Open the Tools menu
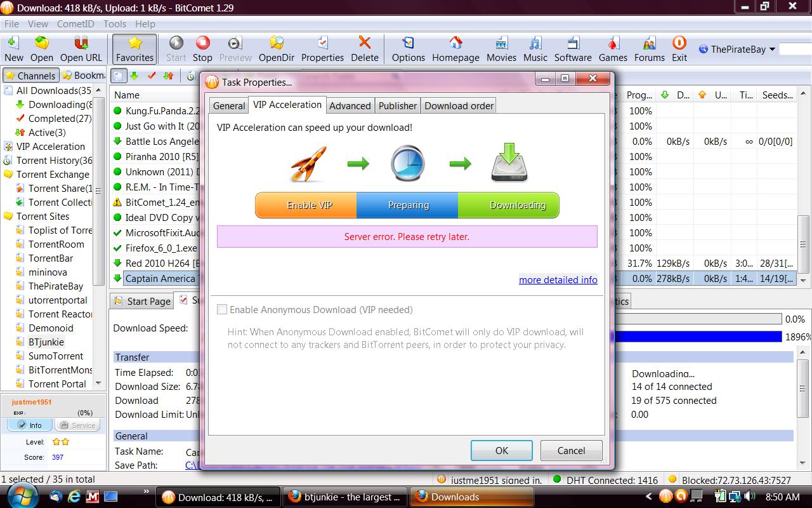The image size is (812, 508). pos(115,24)
